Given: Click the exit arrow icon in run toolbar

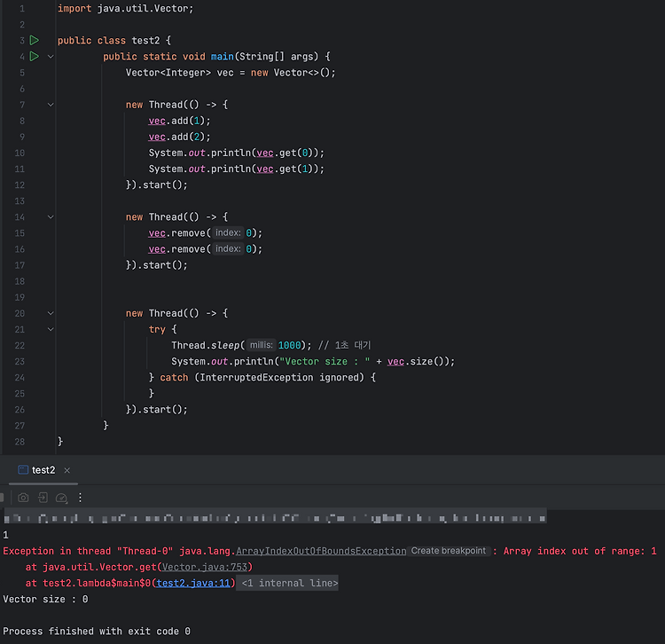Looking at the screenshot, I should click(43, 498).
